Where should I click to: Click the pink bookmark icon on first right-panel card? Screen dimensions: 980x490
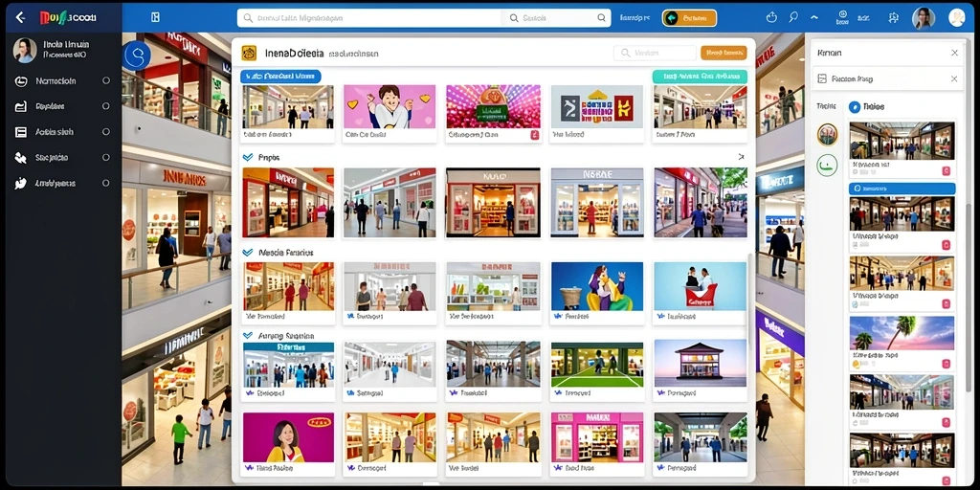click(946, 170)
